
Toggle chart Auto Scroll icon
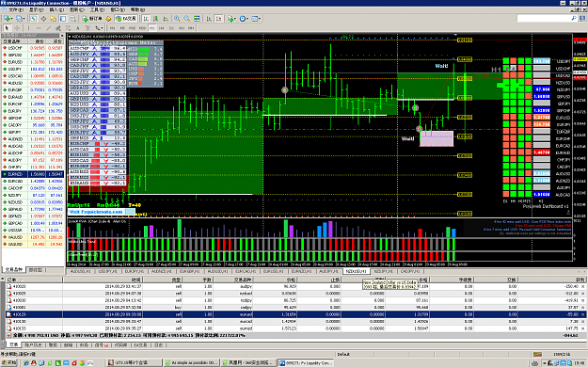pyautogui.click(x=209, y=19)
